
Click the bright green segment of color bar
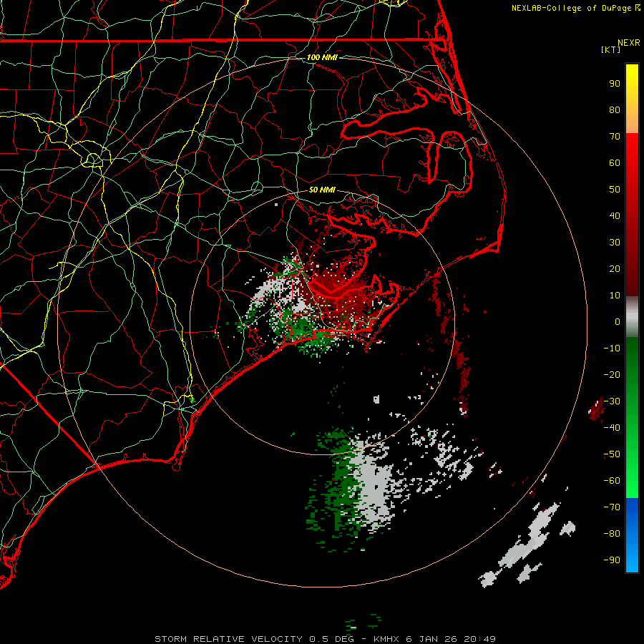[632, 417]
